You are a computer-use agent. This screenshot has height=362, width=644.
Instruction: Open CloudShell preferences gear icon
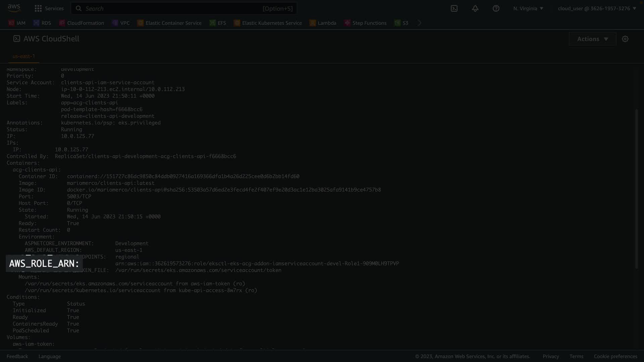click(x=625, y=39)
